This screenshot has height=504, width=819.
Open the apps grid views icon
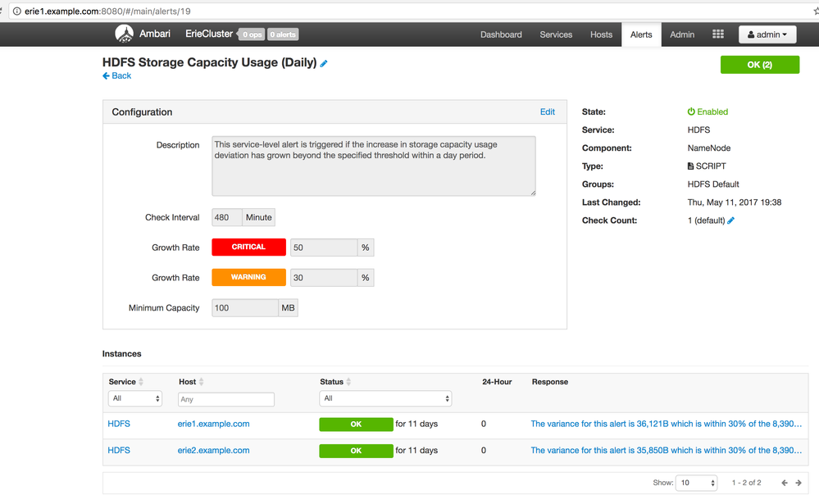[718, 34]
